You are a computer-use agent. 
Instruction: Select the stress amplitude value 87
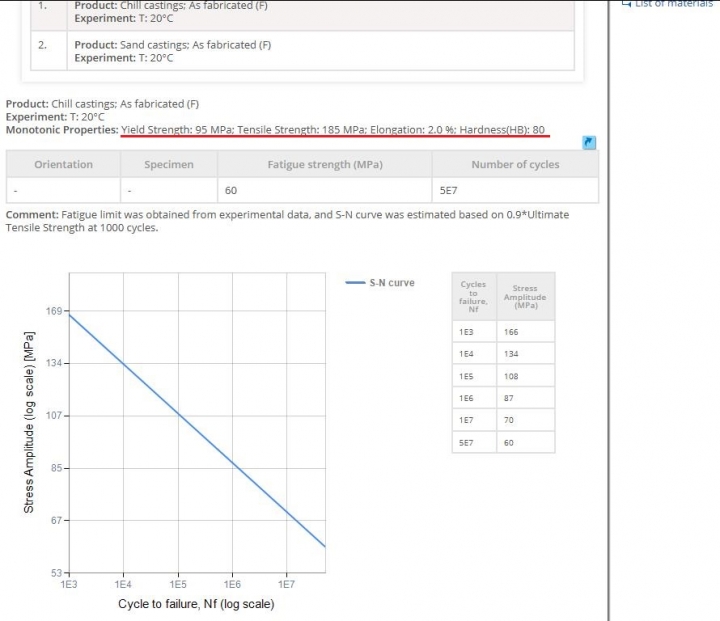tap(525, 398)
